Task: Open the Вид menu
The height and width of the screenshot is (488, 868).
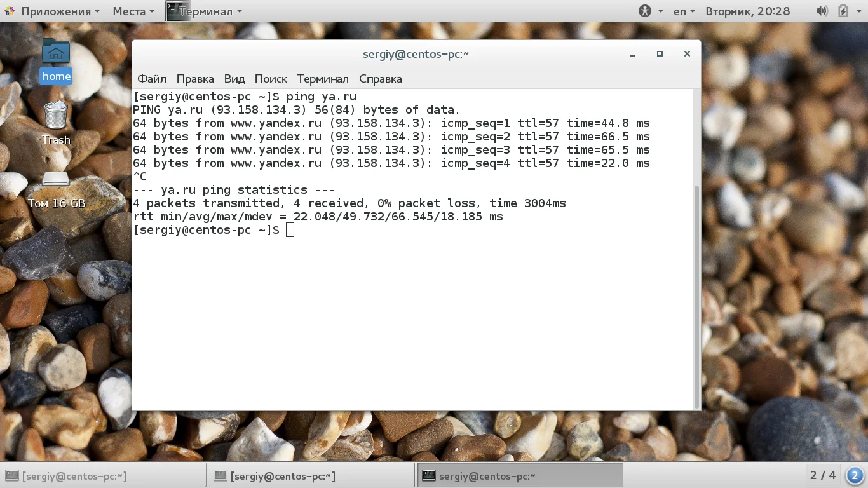Action: (234, 79)
